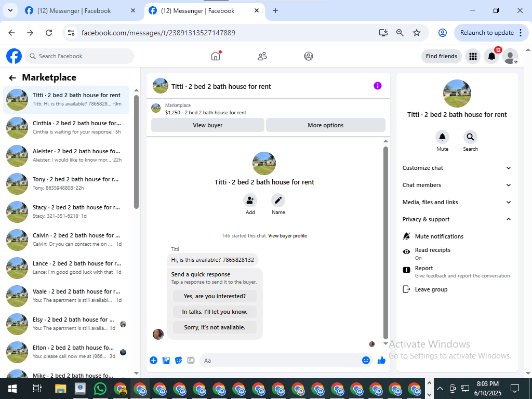Open Calvin's conversation in the list

click(x=66, y=240)
